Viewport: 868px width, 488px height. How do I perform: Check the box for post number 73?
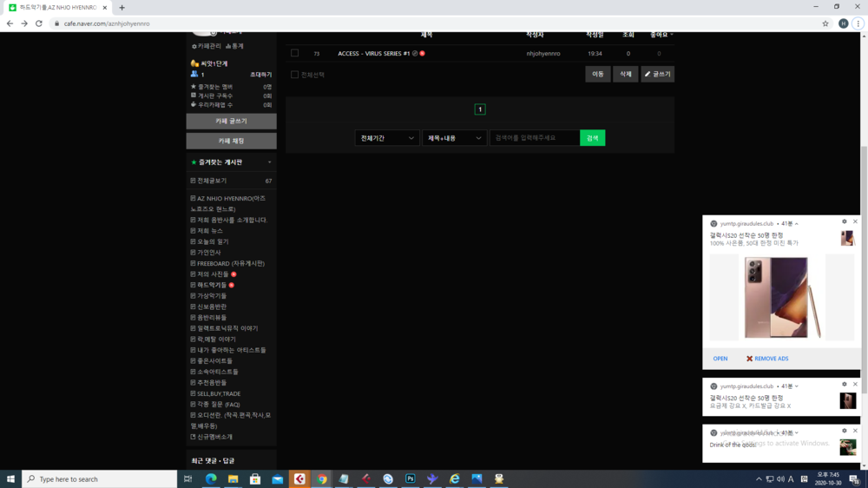click(294, 54)
